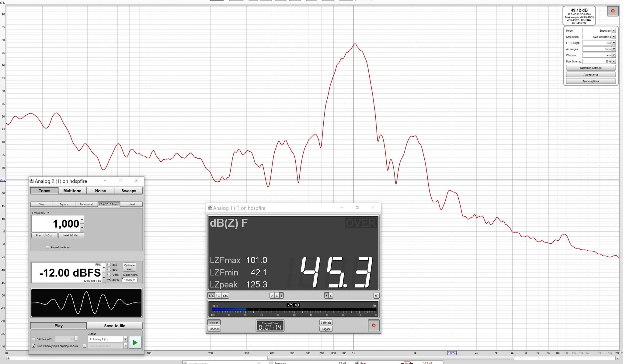Open the Max Overlap 50% dropdown
The height and width of the screenshot is (364, 623).
599,61
